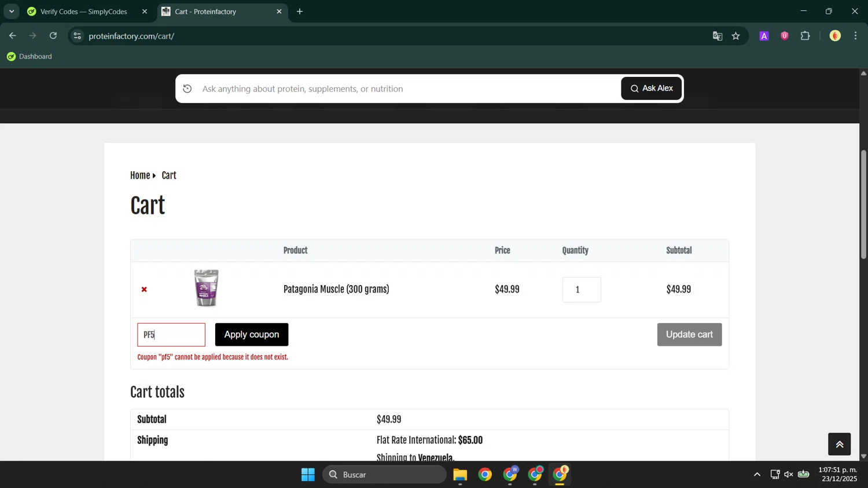Image resolution: width=868 pixels, height=488 pixels.
Task: Jump to top with double-chevron button
Action: [x=839, y=444]
